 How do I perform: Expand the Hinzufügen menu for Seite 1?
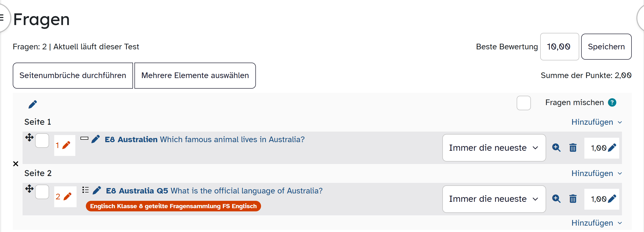click(x=596, y=122)
